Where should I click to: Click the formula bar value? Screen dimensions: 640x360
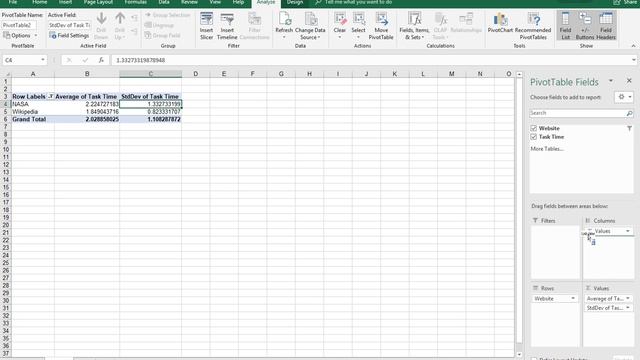(140, 60)
